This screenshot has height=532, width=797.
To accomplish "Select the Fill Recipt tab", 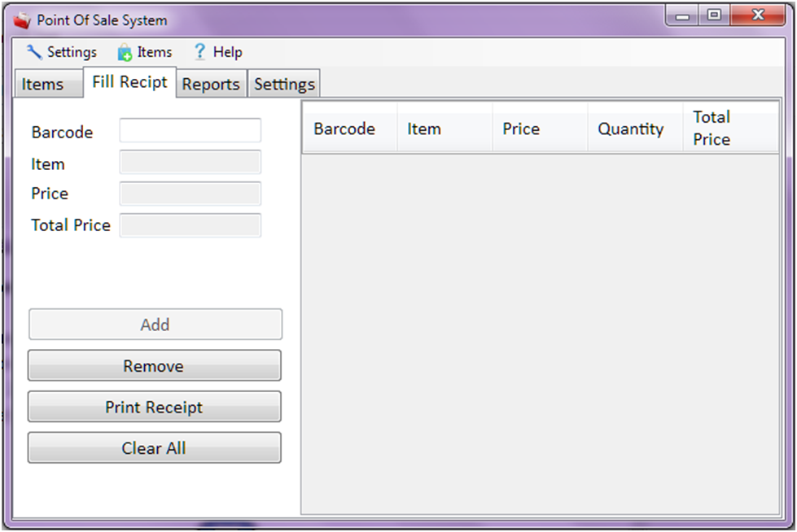I will point(129,82).
